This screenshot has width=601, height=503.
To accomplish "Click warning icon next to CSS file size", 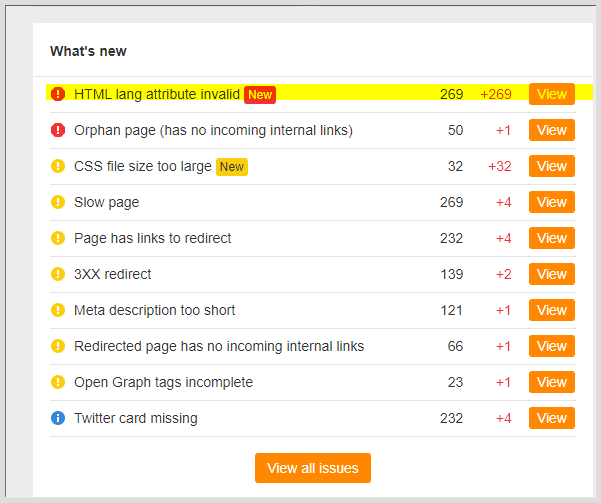I will pos(58,166).
